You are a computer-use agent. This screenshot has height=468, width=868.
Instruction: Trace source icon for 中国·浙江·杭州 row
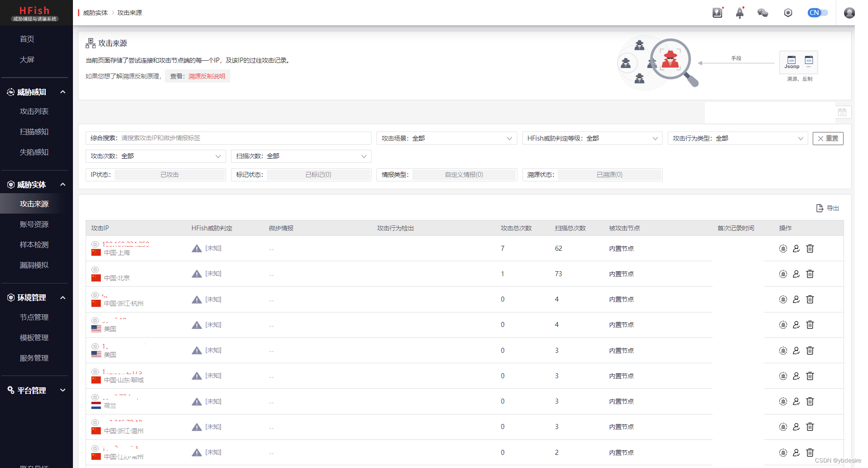pos(783,299)
